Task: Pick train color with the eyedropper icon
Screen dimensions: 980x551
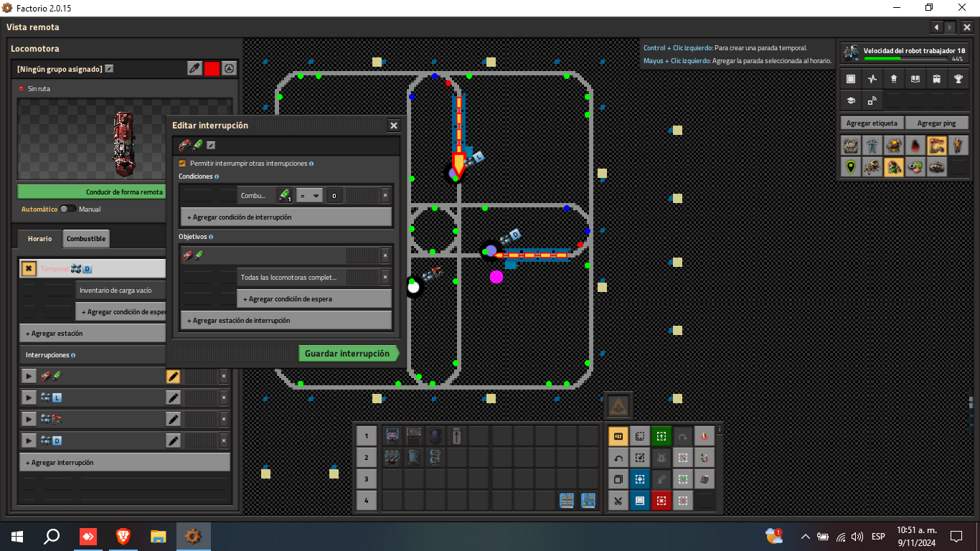Action: tap(194, 69)
